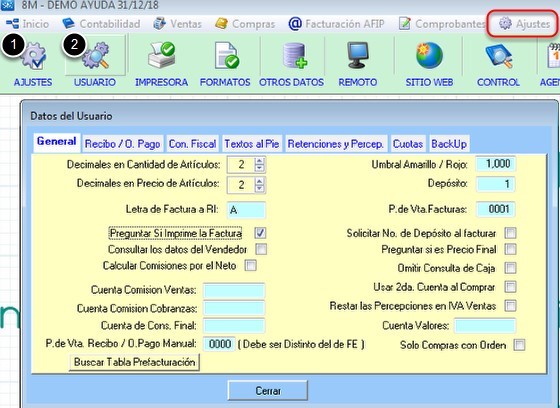Enable Consultar los datos del Vendedor
560x408 pixels.
[261, 249]
